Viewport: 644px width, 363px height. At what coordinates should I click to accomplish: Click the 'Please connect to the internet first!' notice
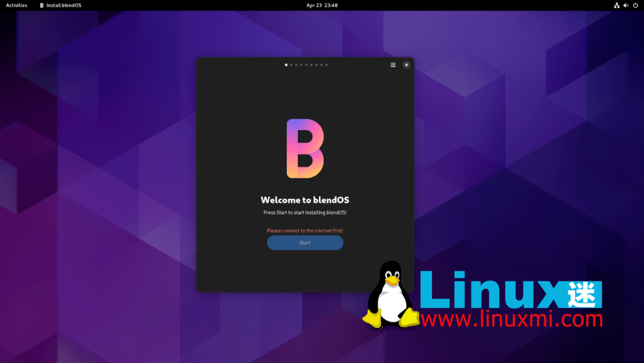click(x=305, y=229)
